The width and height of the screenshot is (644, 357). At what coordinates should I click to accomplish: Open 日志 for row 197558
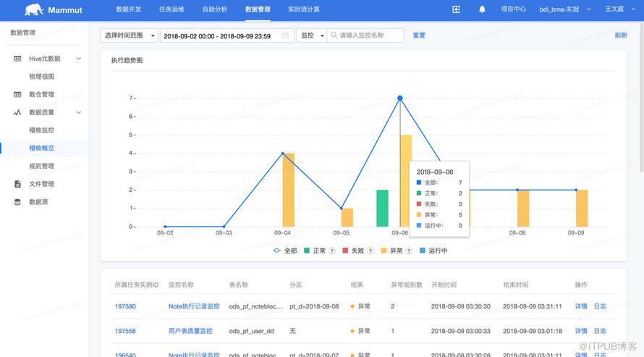coord(600,331)
